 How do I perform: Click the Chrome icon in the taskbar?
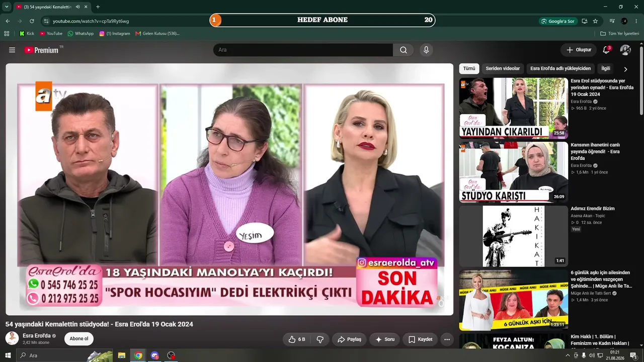click(138, 355)
